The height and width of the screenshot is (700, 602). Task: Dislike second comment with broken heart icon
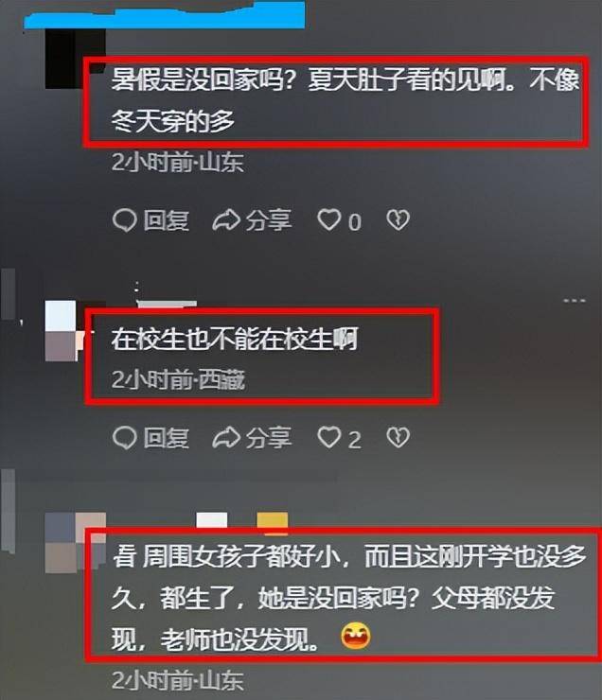click(x=398, y=438)
